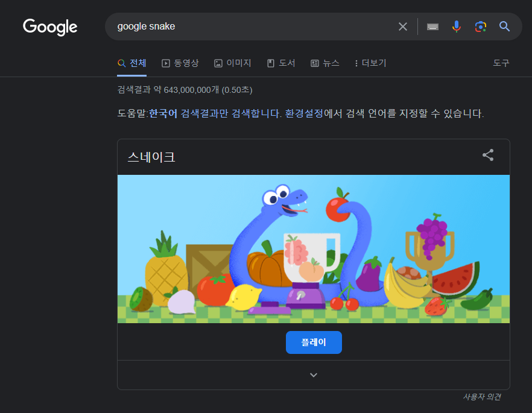Open the 도구 search tools
This screenshot has width=532, height=413.
click(x=501, y=63)
